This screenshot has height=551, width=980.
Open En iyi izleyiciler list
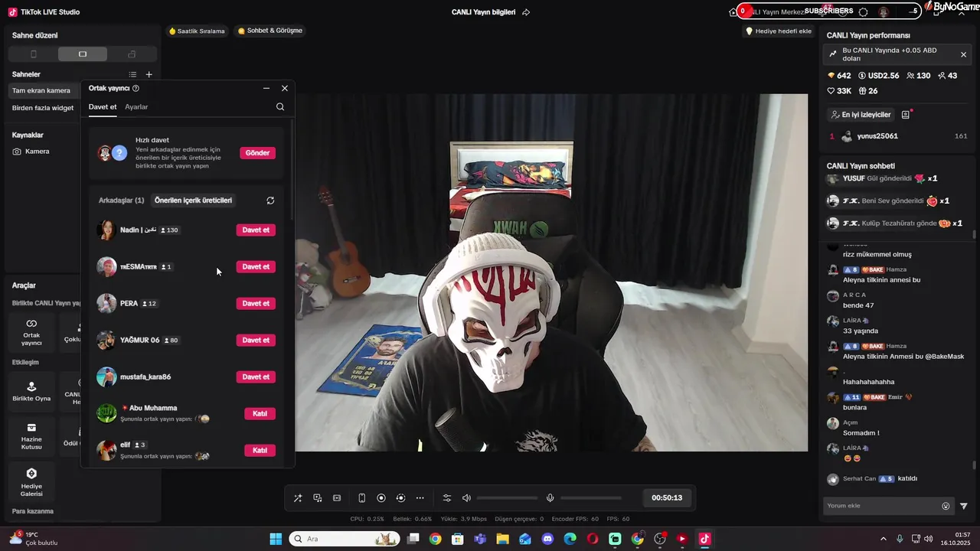point(861,115)
